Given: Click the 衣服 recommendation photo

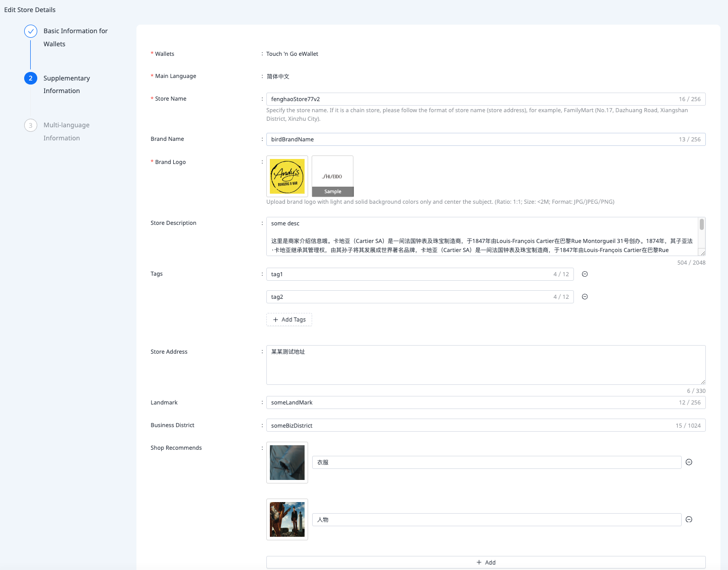Looking at the screenshot, I should click(287, 462).
